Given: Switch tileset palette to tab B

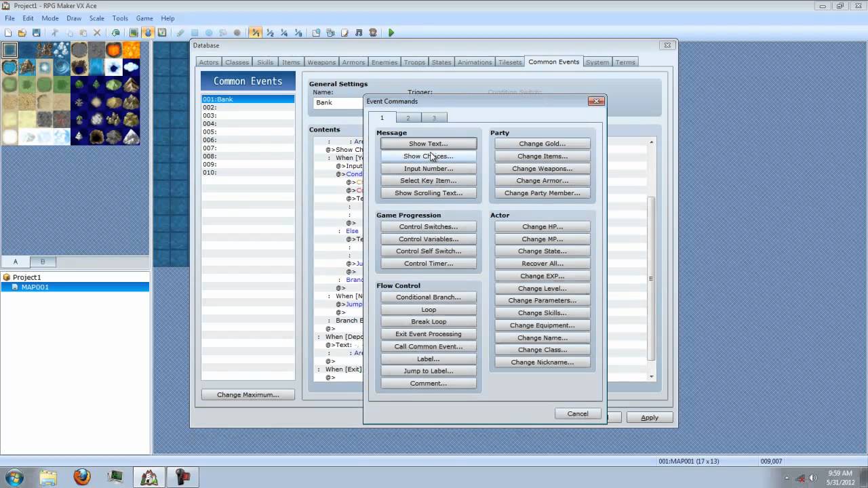Looking at the screenshot, I should [43, 262].
